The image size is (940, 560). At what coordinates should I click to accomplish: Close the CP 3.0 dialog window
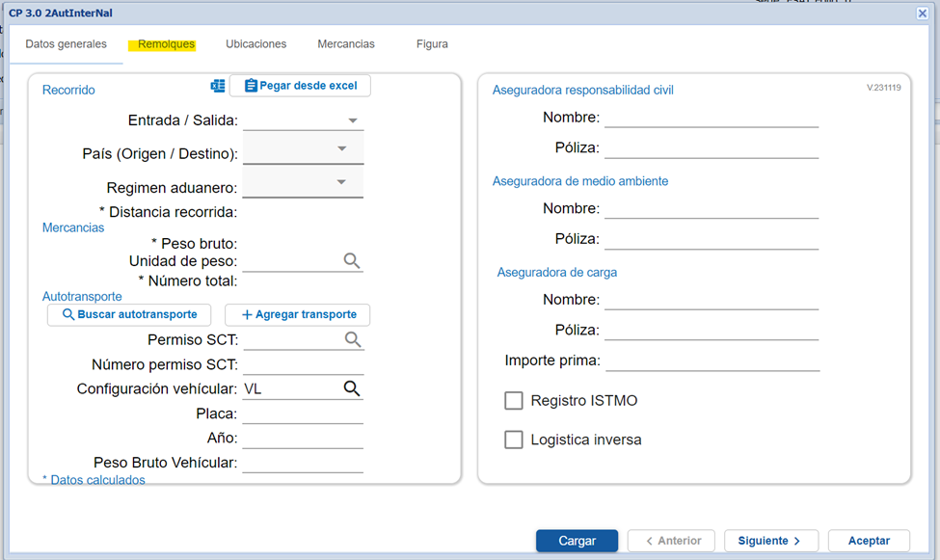click(922, 13)
